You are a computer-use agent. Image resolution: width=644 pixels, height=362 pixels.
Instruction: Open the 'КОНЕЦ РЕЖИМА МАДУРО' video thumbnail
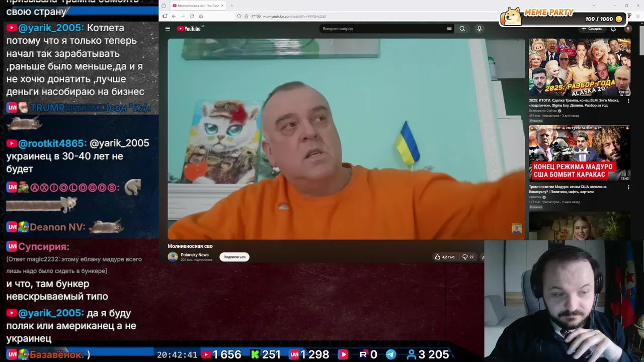pos(579,153)
